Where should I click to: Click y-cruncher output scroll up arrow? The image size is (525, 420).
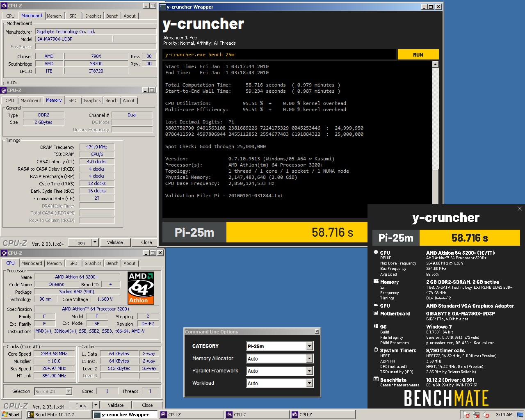[435, 64]
